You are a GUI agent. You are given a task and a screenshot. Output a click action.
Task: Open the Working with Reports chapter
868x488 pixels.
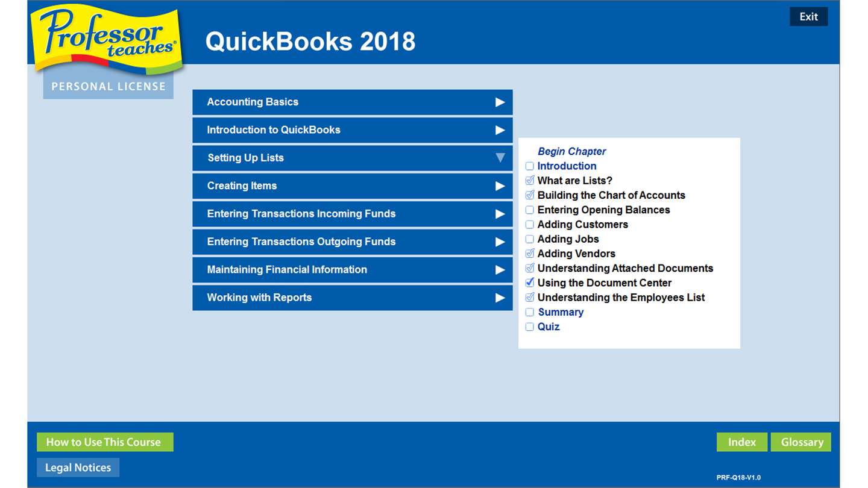point(353,298)
